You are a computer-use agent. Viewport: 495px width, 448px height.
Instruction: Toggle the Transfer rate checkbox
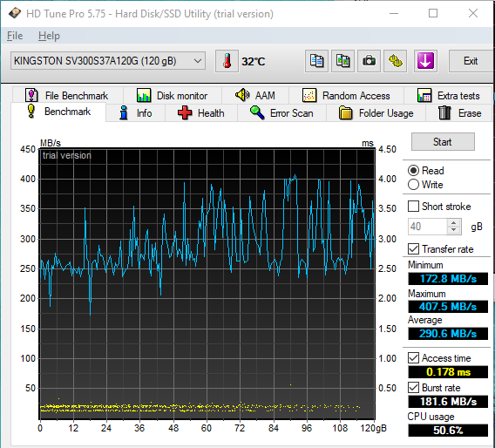tap(414, 249)
